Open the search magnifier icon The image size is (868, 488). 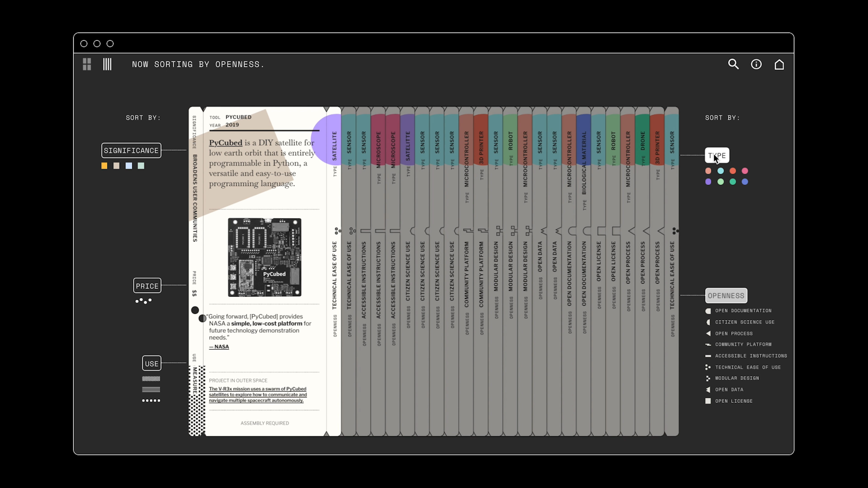point(733,64)
